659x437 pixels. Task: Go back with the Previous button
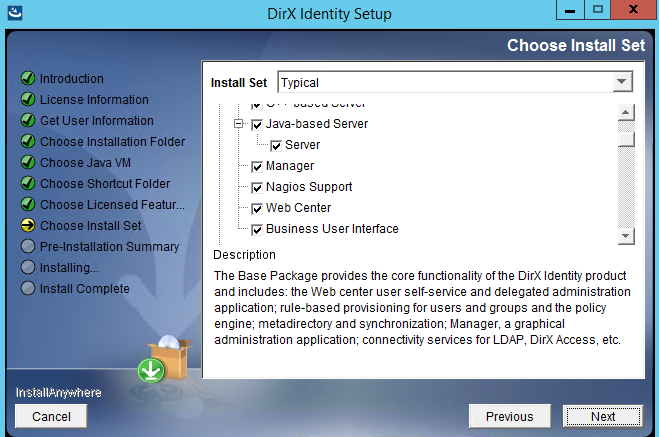pyautogui.click(x=509, y=416)
